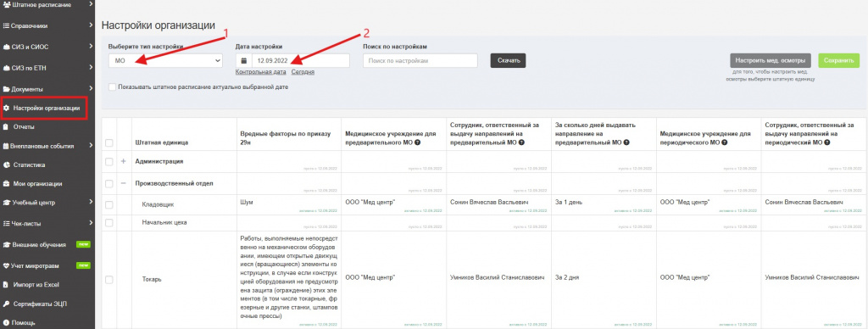Toggle the select-all checkbox in table header
The image size is (868, 329).
[109, 143]
